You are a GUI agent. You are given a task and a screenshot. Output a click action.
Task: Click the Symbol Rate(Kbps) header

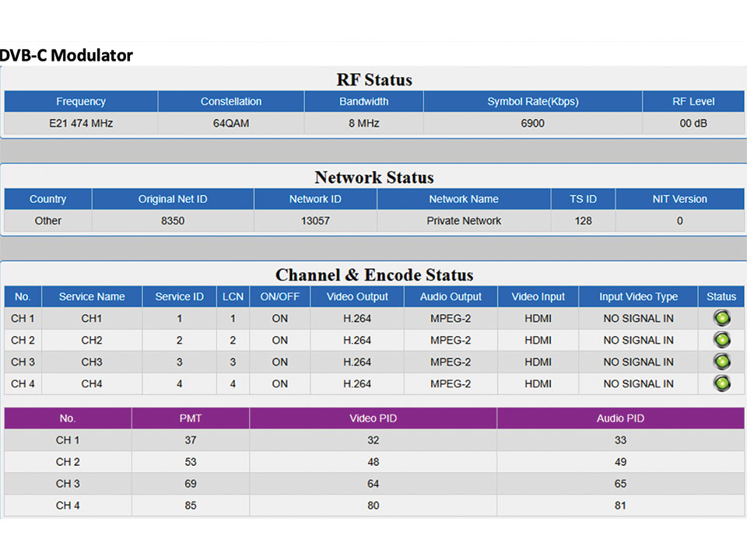point(532,102)
